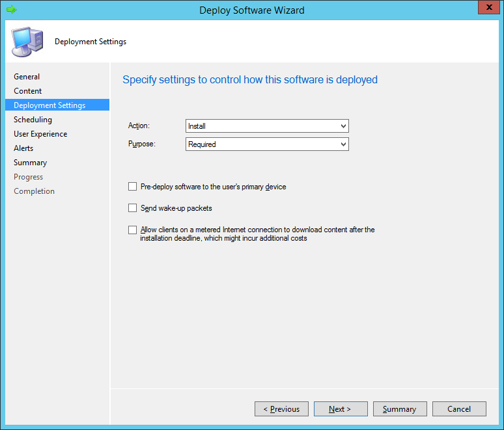Enable pre-deploy software to user's primary device
Viewport: 504px width, 430px height.
[x=133, y=187]
